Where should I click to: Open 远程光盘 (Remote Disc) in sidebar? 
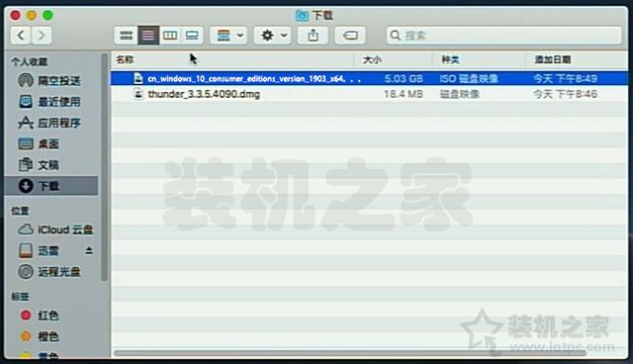[50, 272]
